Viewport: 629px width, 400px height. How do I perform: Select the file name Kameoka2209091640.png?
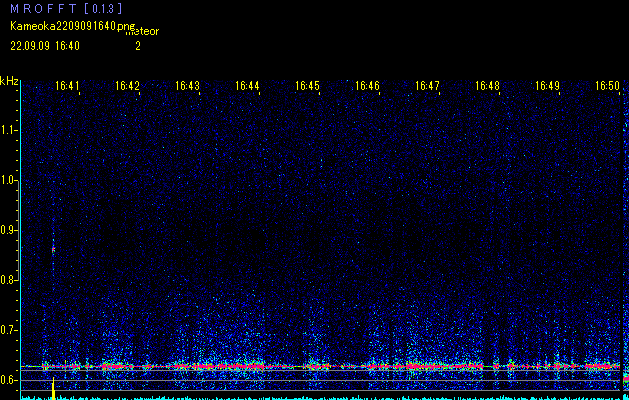[74, 26]
